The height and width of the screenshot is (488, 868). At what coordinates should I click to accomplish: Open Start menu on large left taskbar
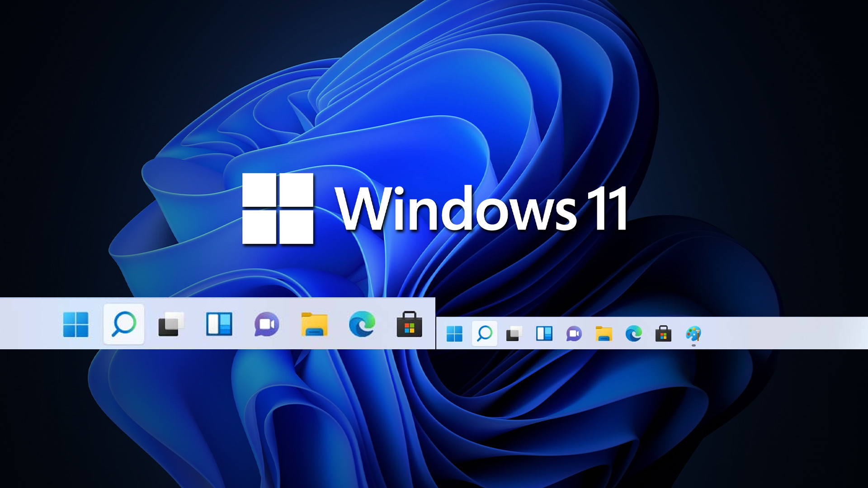(x=75, y=324)
